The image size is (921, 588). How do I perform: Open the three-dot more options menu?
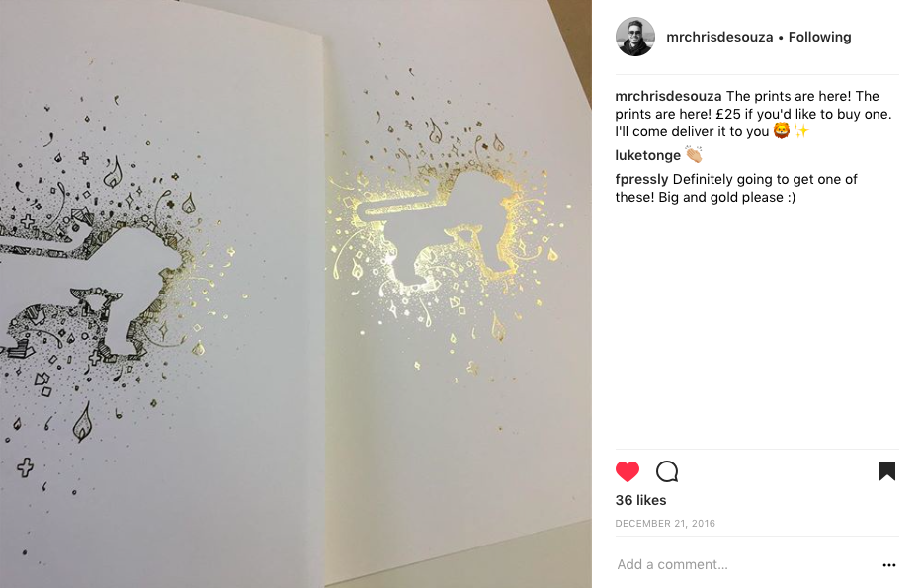889,565
